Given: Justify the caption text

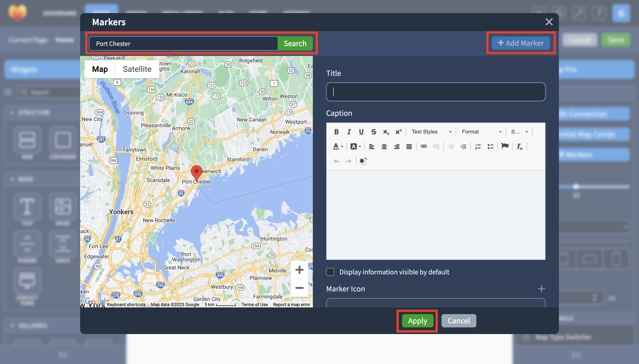Looking at the screenshot, I should 409,146.
